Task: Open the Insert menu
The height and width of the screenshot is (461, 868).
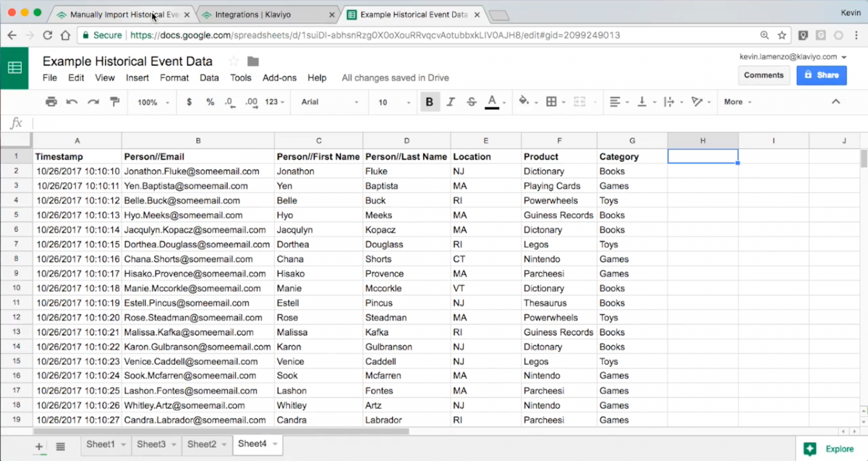Action: click(x=137, y=78)
